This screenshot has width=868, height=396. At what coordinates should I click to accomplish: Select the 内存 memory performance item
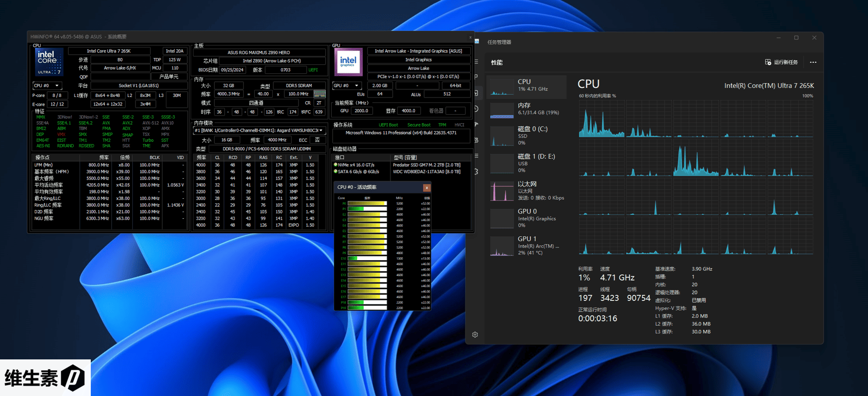click(528, 109)
